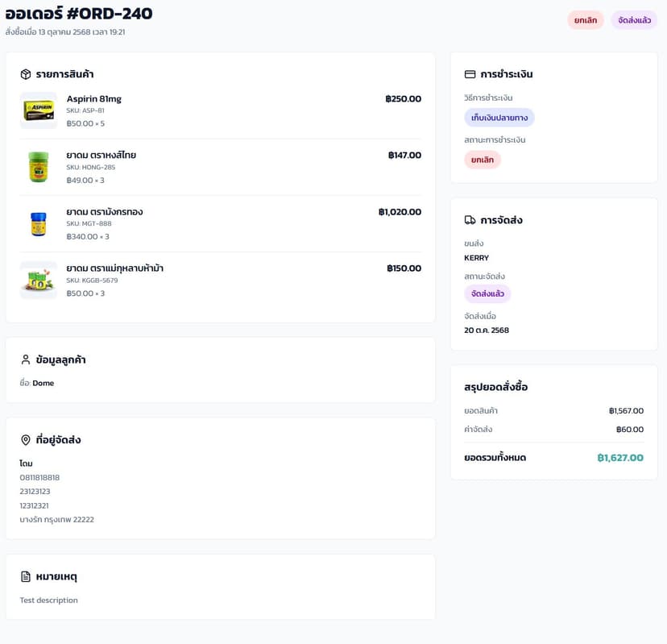Screen dimensions: 667x644
Task: Click the phone number 0811818818
Action: 39,478
